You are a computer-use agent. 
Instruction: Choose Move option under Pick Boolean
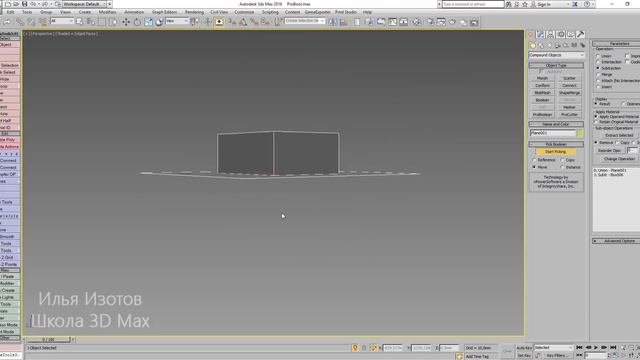point(534,167)
